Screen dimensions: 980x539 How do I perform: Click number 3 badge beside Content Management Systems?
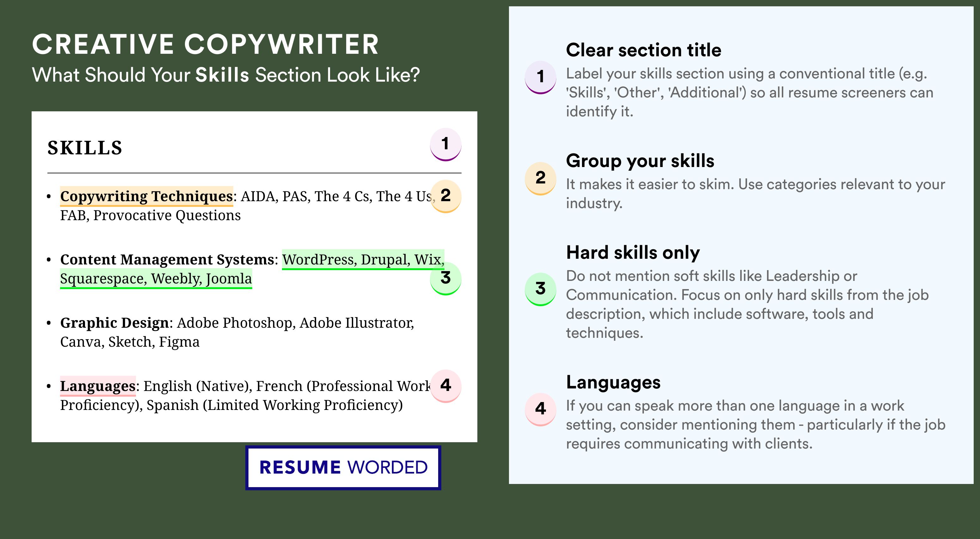pos(445,278)
